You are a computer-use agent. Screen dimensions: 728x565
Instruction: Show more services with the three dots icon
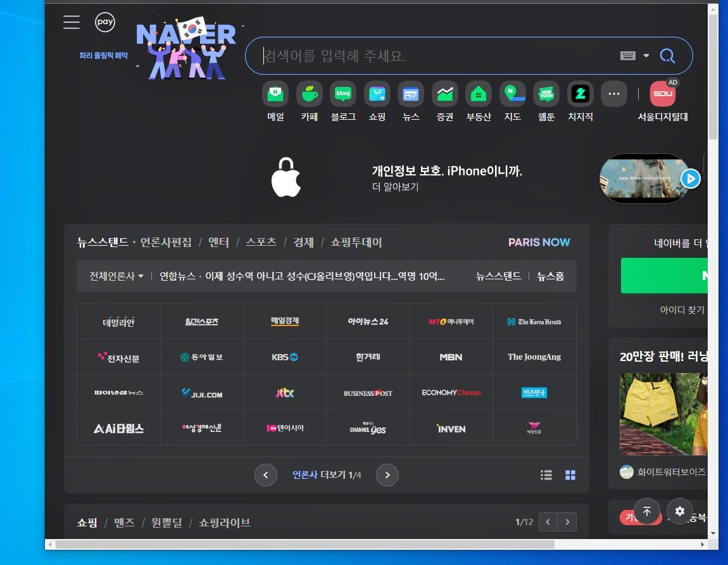pyautogui.click(x=614, y=94)
